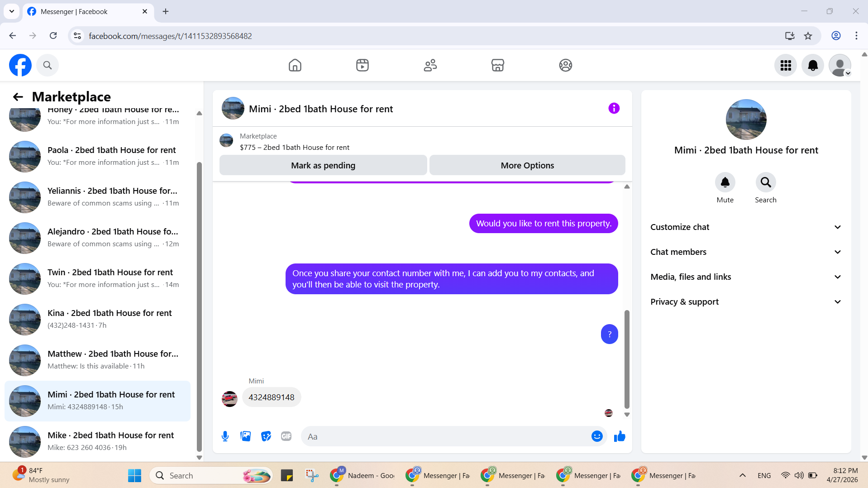The height and width of the screenshot is (488, 868).
Task: Go to the Home feed icon
Action: click(x=295, y=65)
